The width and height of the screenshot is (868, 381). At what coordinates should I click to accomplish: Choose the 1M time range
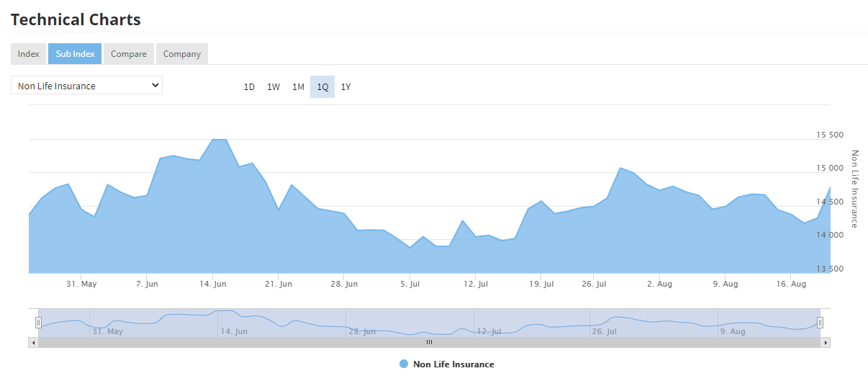tap(298, 87)
